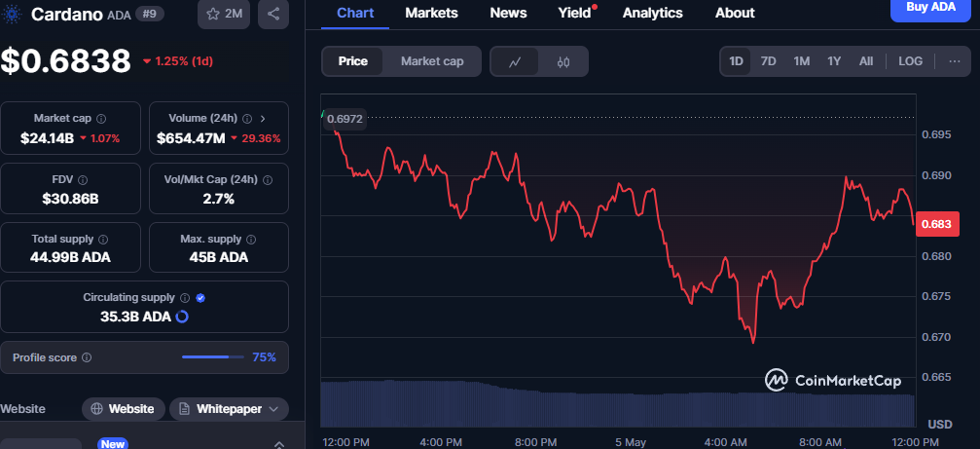Switch to the About tab
The image size is (980, 449).
coord(735,13)
